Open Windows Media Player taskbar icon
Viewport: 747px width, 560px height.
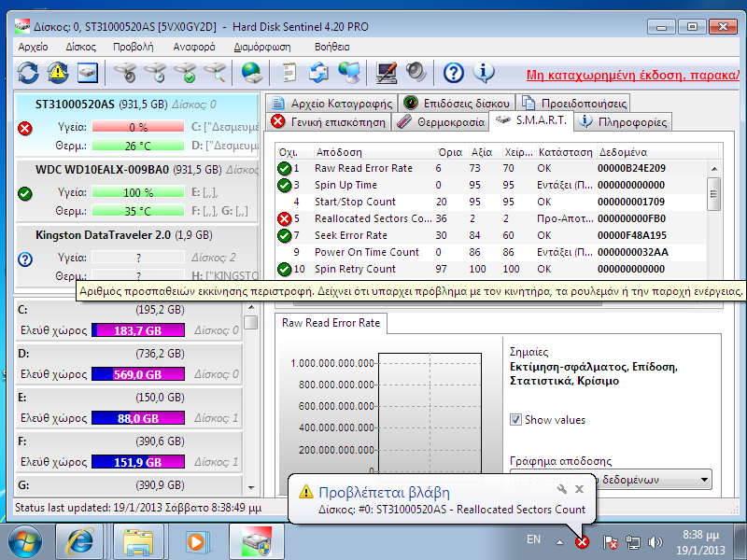tap(195, 541)
